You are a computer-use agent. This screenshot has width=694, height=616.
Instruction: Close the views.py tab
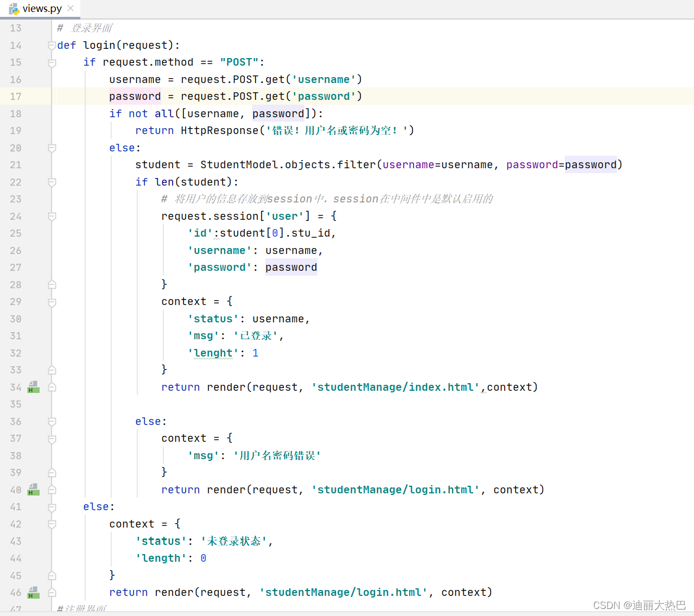coord(71,8)
